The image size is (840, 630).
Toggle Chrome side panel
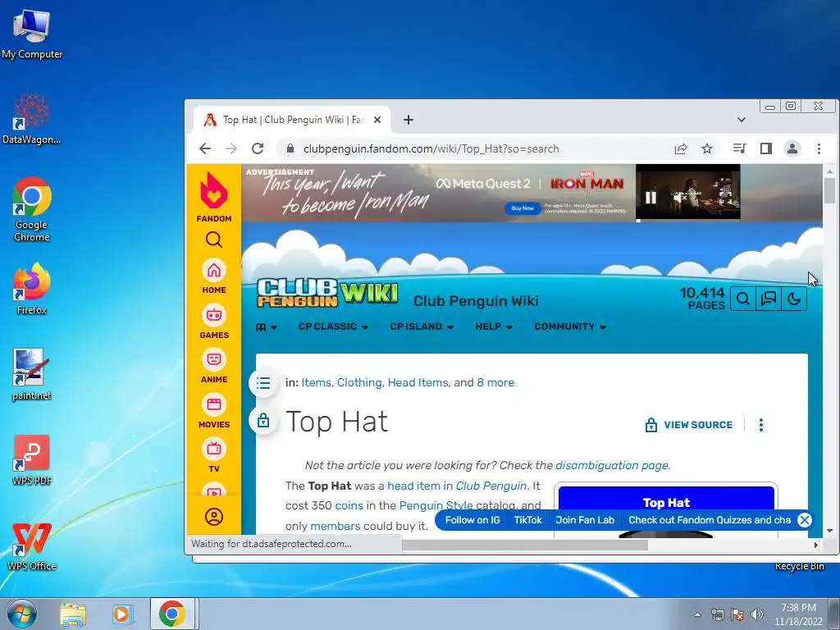[x=766, y=148]
